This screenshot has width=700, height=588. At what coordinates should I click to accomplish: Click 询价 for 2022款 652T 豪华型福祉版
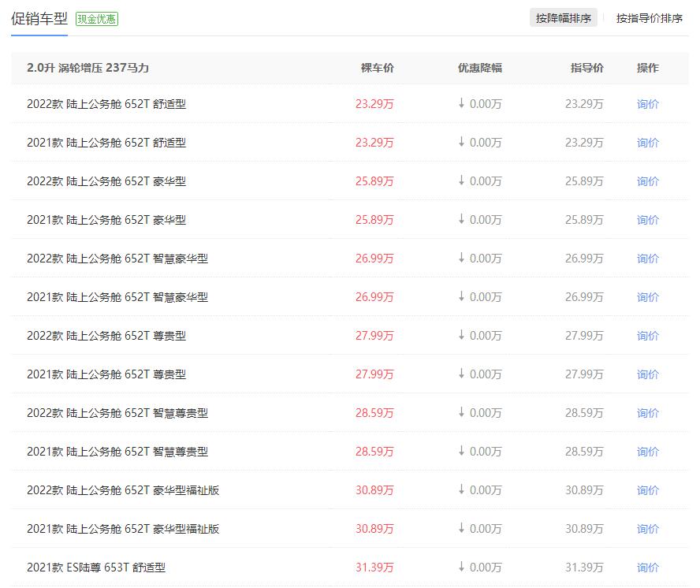(648, 490)
